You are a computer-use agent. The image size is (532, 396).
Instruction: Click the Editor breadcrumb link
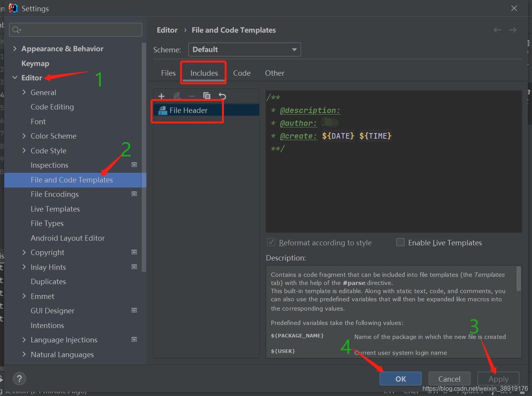(167, 30)
